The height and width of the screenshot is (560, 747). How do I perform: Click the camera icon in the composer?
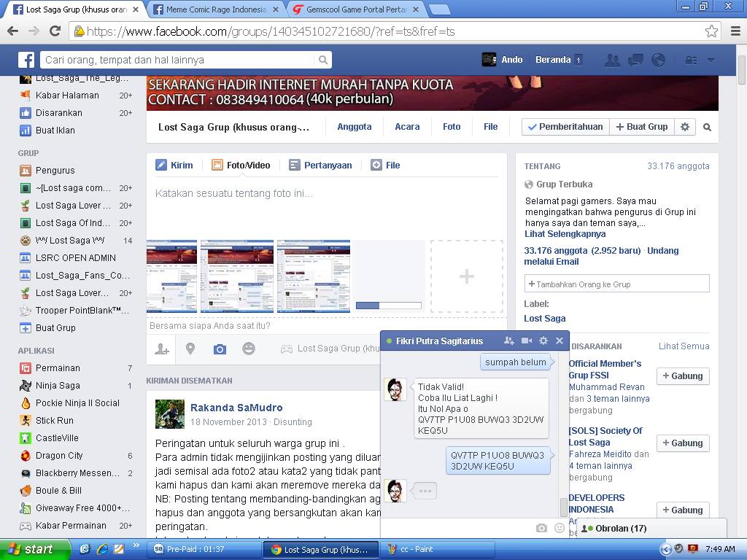220,349
